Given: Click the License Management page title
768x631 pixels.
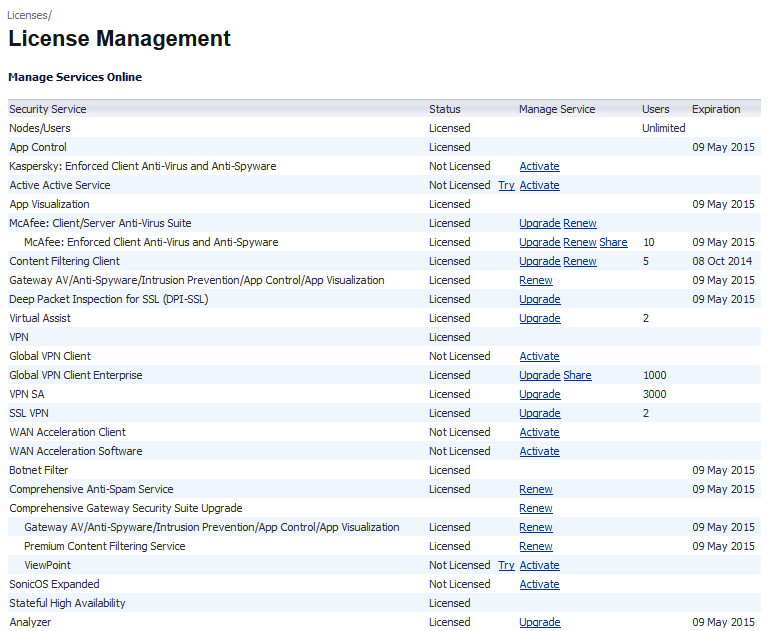Looking at the screenshot, I should click(120, 38).
